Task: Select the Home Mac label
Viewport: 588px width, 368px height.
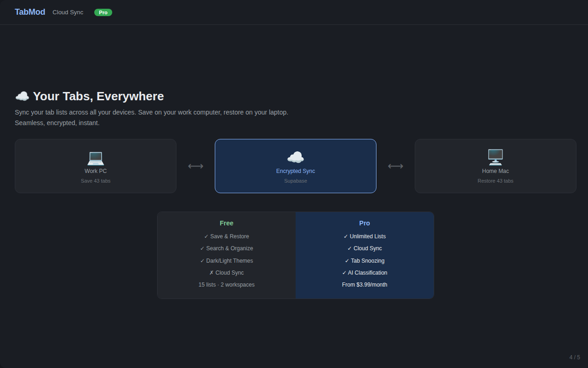Action: pos(495,171)
